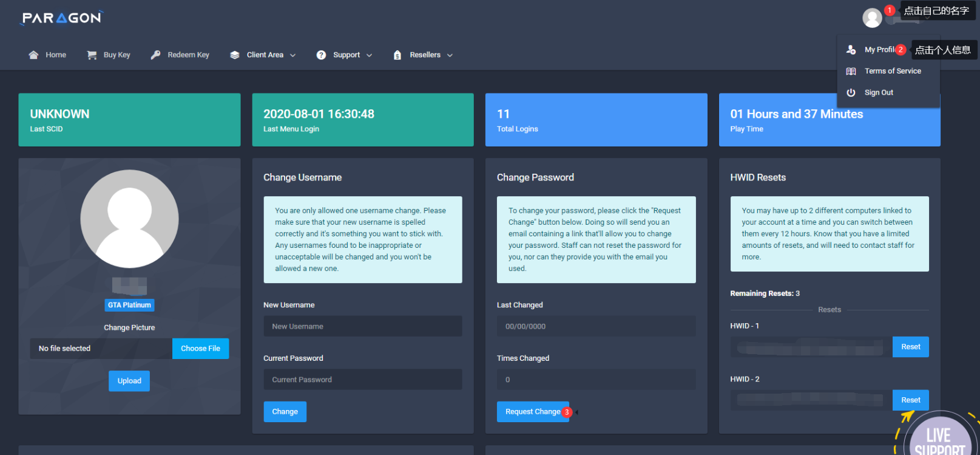Click the Paragon logo

coord(62,18)
